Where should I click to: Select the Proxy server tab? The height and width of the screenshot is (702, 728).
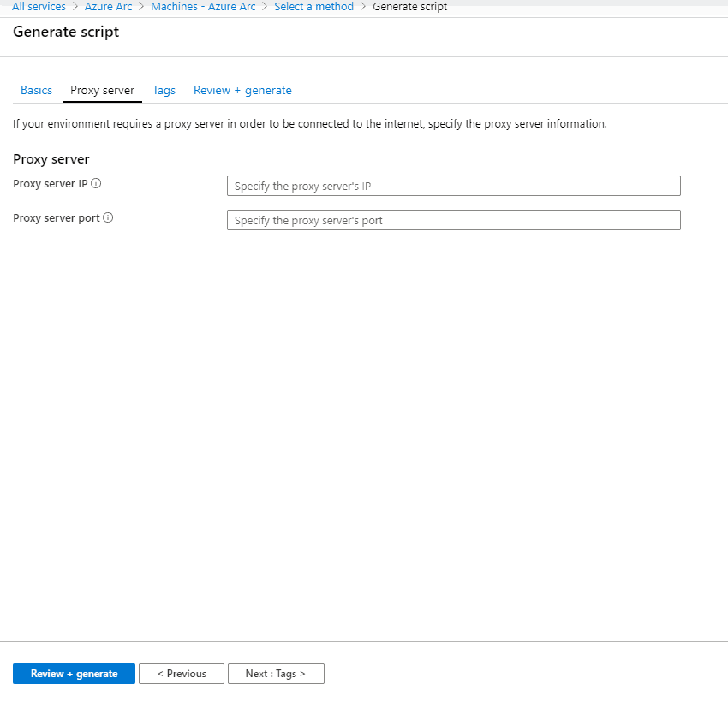point(102,90)
